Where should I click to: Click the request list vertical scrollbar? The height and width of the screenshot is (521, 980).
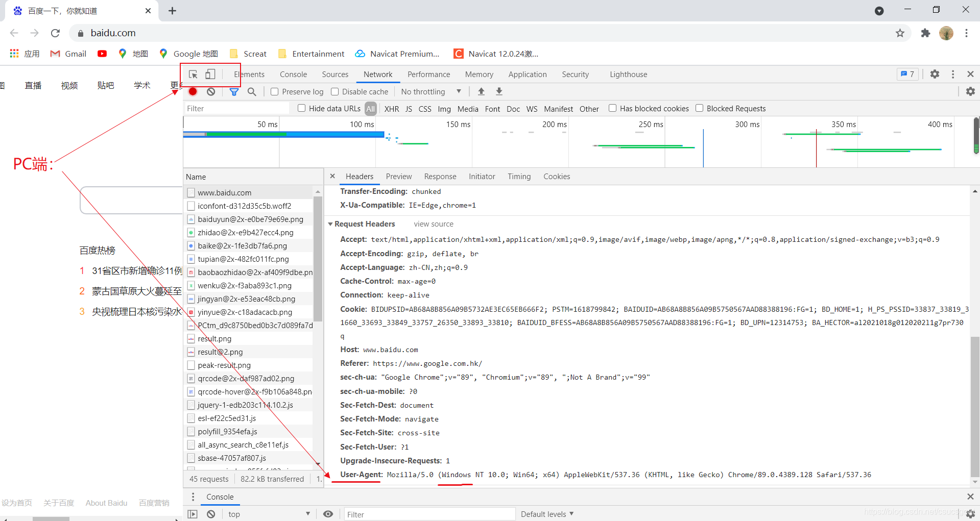318,259
